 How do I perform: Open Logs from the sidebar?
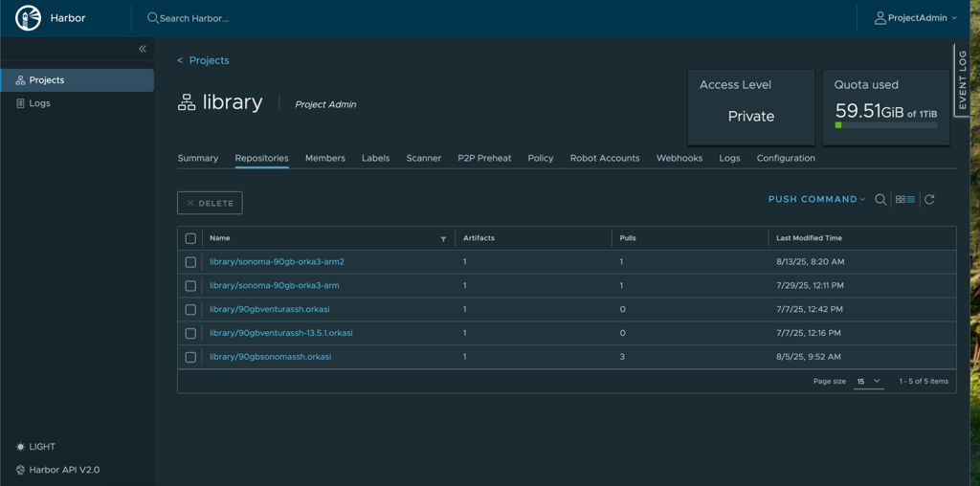pyautogui.click(x=39, y=103)
